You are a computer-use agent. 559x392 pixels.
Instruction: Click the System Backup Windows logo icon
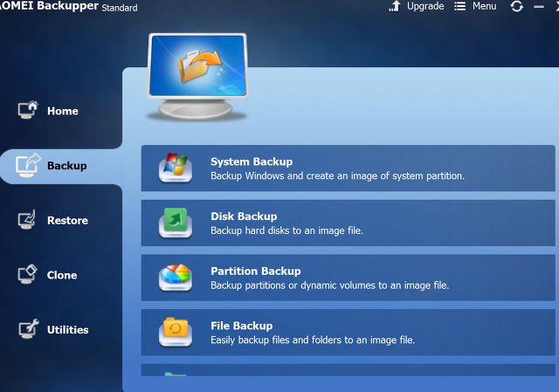(176, 168)
